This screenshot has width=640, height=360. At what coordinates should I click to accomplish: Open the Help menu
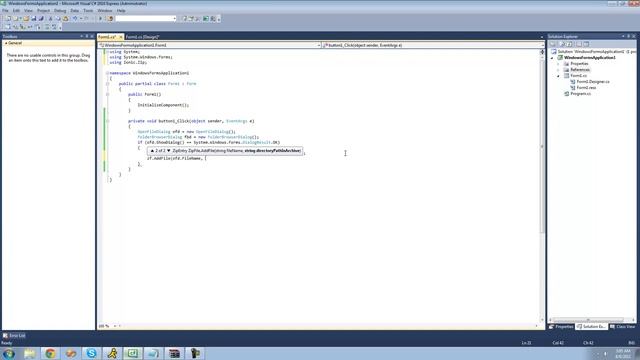(121, 11)
